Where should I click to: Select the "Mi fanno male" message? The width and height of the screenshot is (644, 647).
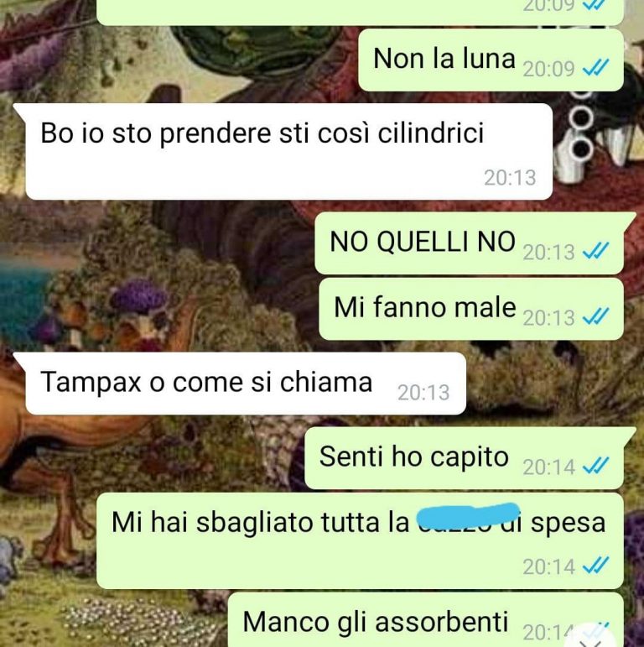coord(470,309)
